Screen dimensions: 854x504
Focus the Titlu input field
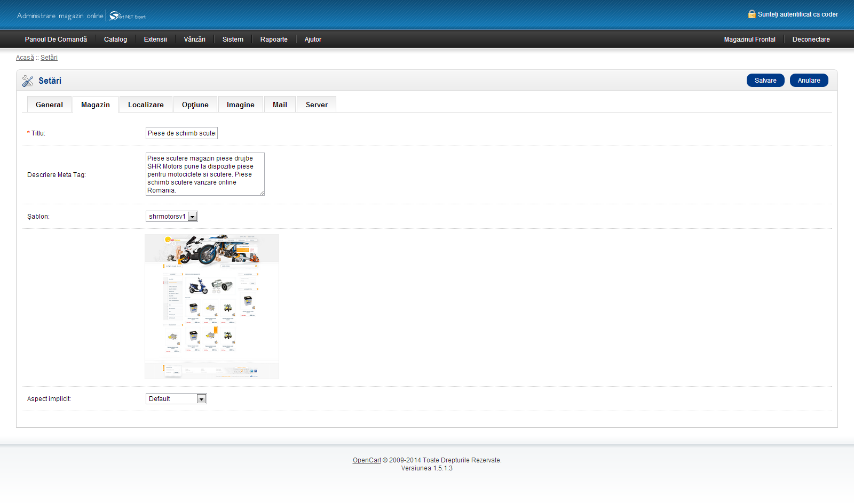click(x=181, y=133)
